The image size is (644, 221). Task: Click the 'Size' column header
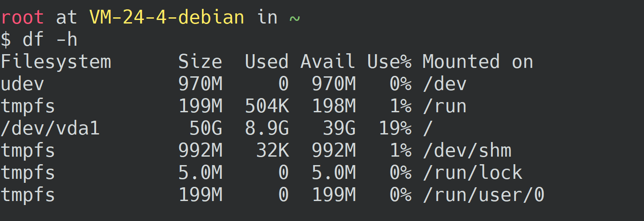pyautogui.click(x=200, y=62)
